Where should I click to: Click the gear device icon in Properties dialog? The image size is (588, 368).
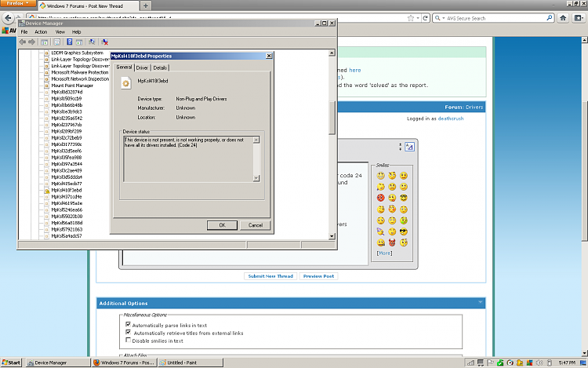tap(126, 83)
